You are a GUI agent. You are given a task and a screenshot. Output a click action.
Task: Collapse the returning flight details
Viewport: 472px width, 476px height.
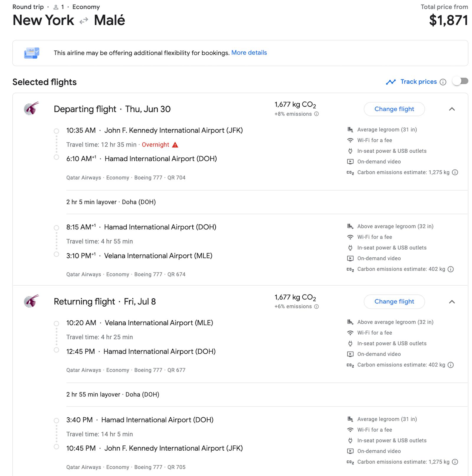coord(452,302)
